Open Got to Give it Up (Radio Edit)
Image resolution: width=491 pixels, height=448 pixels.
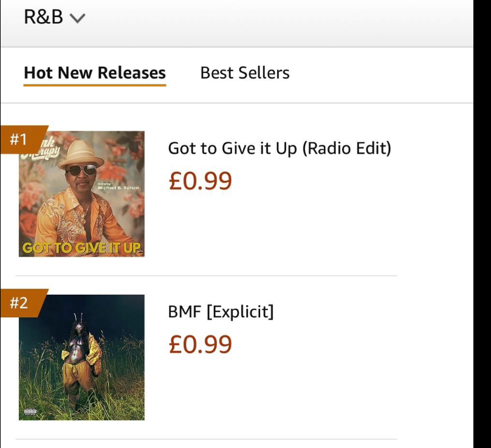click(281, 148)
